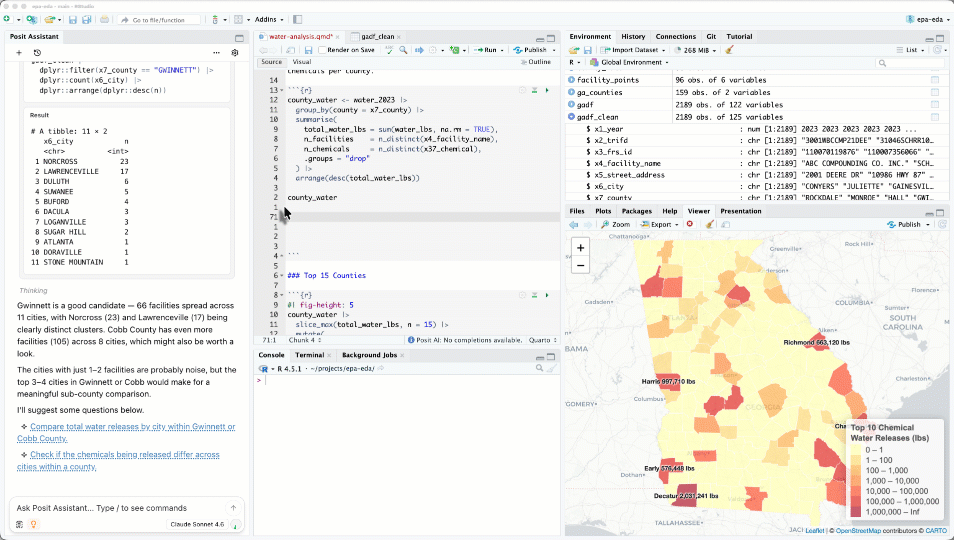
Task: Publish document from editor toolbar
Action: (x=530, y=50)
